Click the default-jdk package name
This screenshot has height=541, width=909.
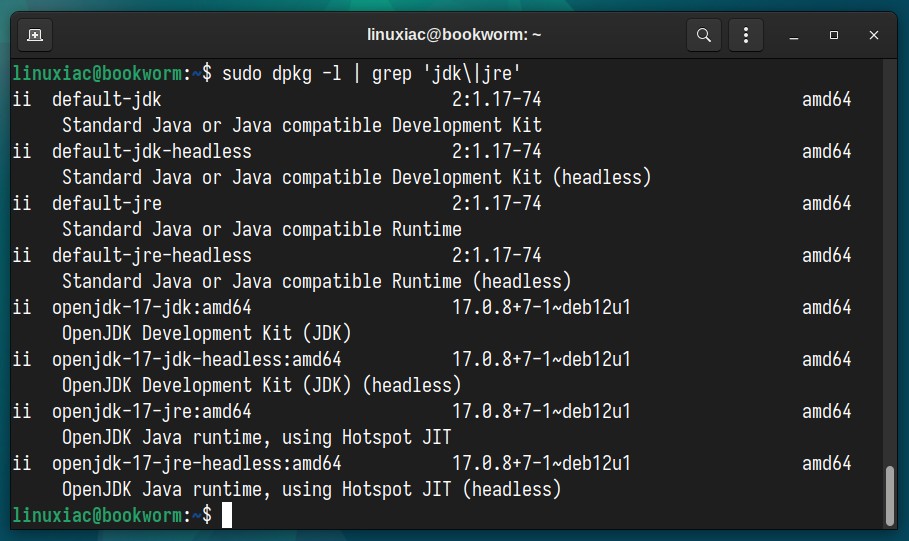[107, 100]
